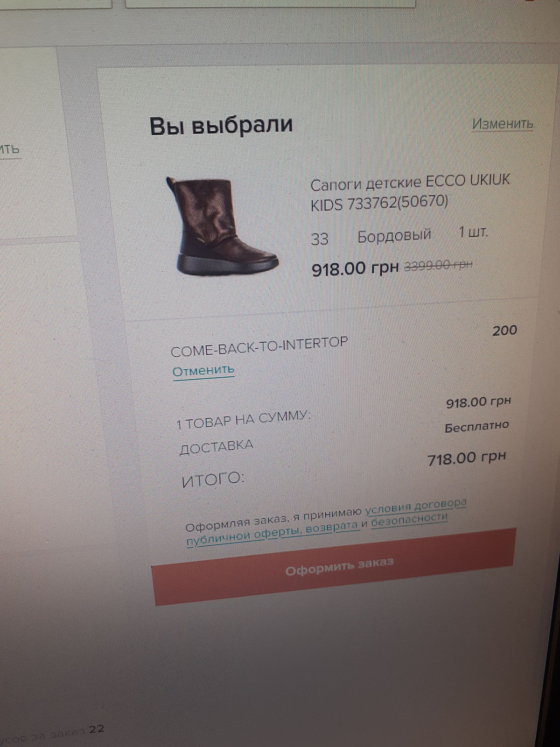Open Сапоги детские ECCO UKIUK product title
The height and width of the screenshot is (747, 560).
pos(411,192)
